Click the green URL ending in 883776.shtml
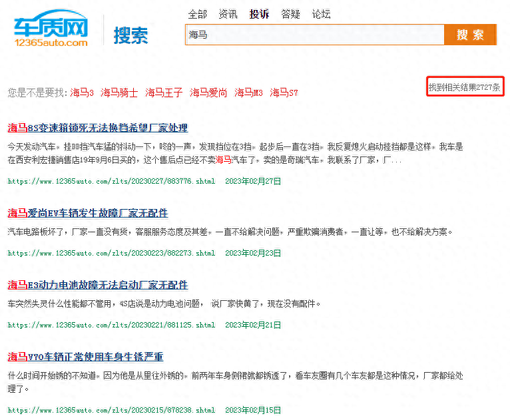510x420 pixels. (111, 181)
